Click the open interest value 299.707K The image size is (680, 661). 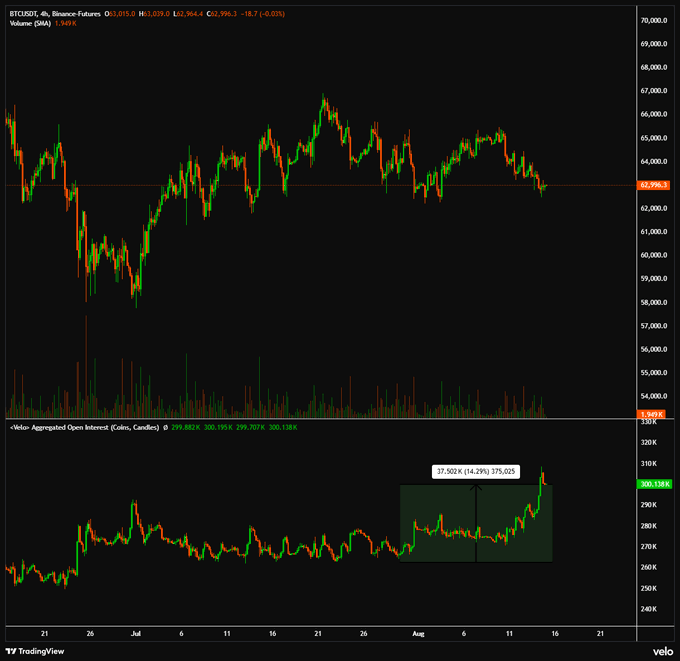(251, 428)
